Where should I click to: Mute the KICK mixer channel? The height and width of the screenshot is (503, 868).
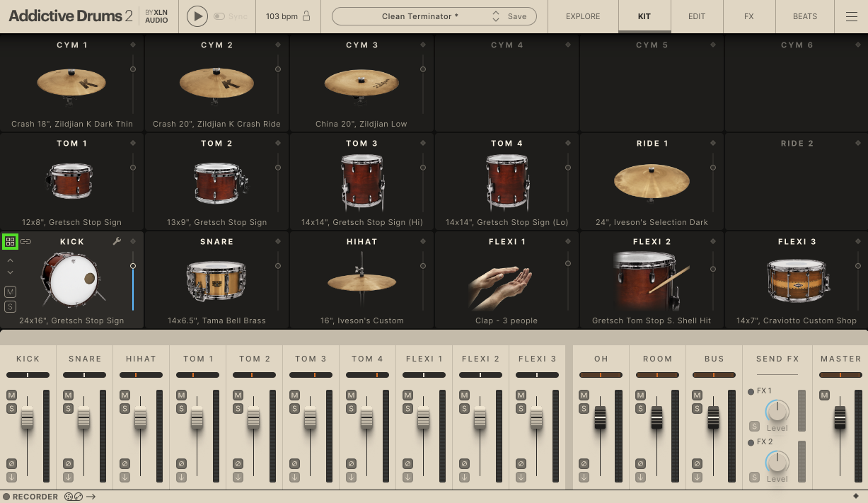(x=11, y=395)
